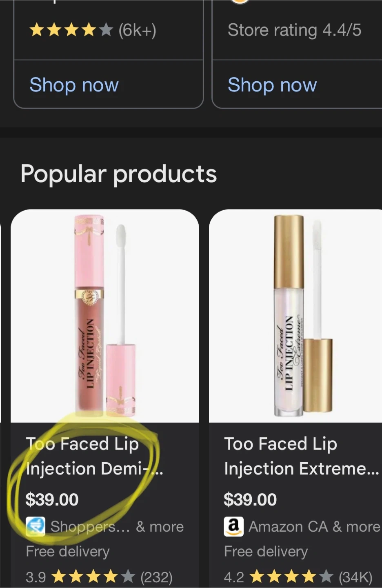Tap the Store rating 4.4/5 text

tap(294, 30)
